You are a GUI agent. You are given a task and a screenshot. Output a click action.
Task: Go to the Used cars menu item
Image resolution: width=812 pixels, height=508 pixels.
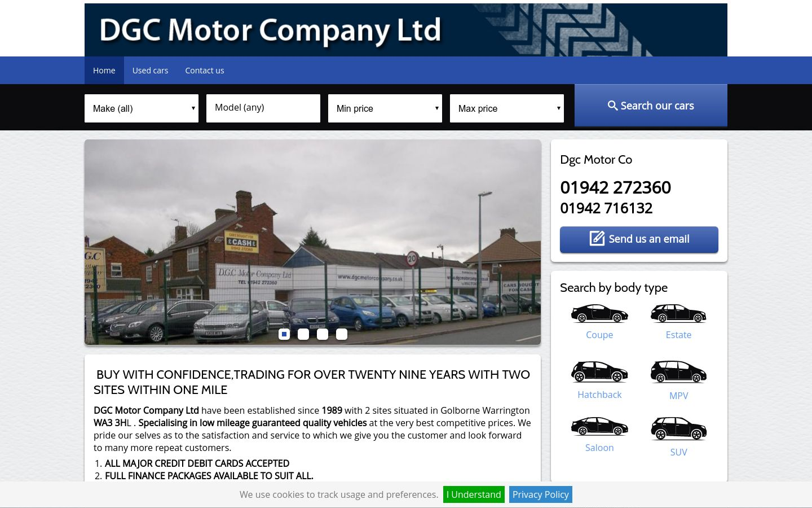click(x=150, y=71)
